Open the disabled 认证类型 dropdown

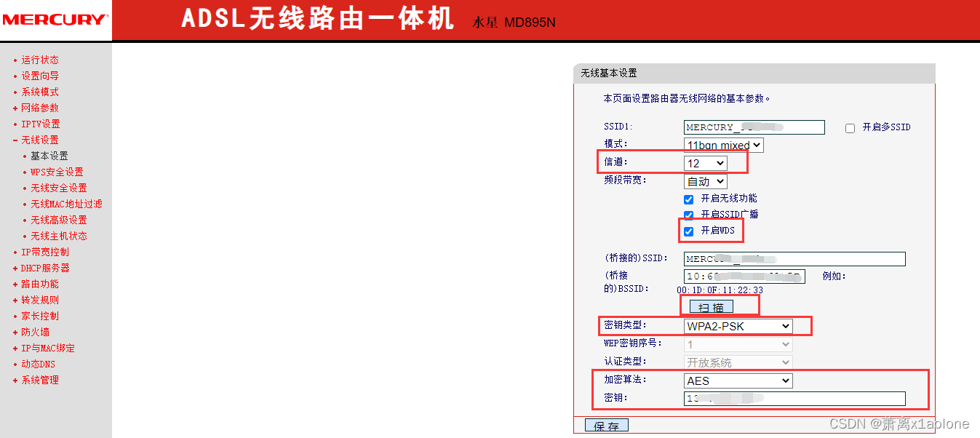click(738, 362)
